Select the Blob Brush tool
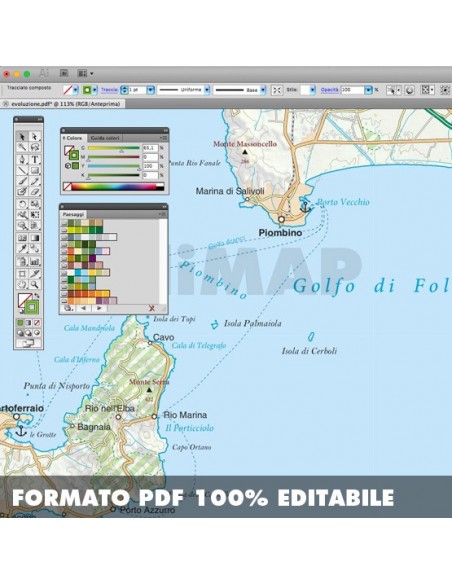 pos(22,192)
